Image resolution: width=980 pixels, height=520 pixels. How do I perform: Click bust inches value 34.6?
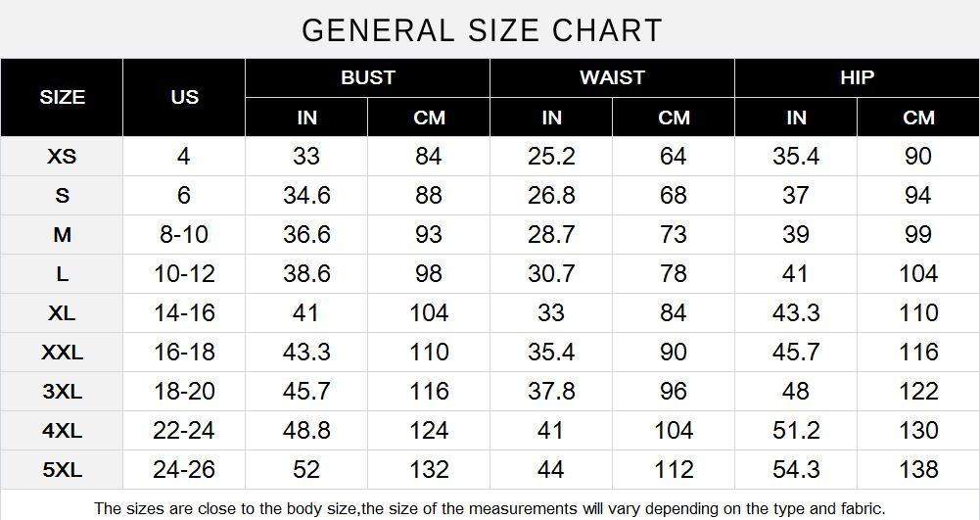pos(306,196)
